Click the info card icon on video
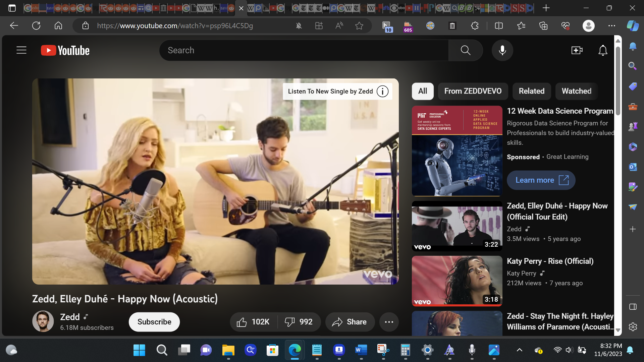This screenshot has width=644, height=362. [x=382, y=91]
